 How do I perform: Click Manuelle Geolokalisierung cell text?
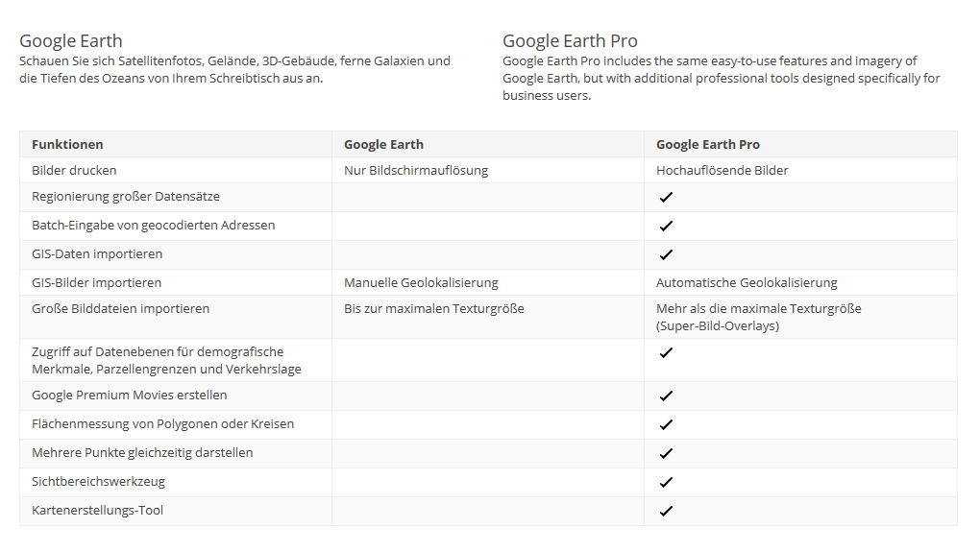(x=421, y=283)
